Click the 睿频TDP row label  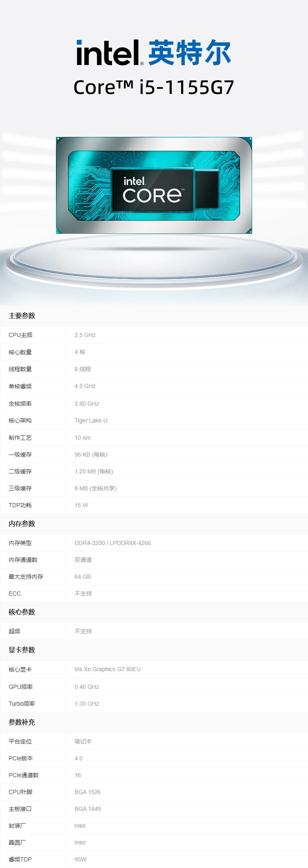[x=20, y=859]
